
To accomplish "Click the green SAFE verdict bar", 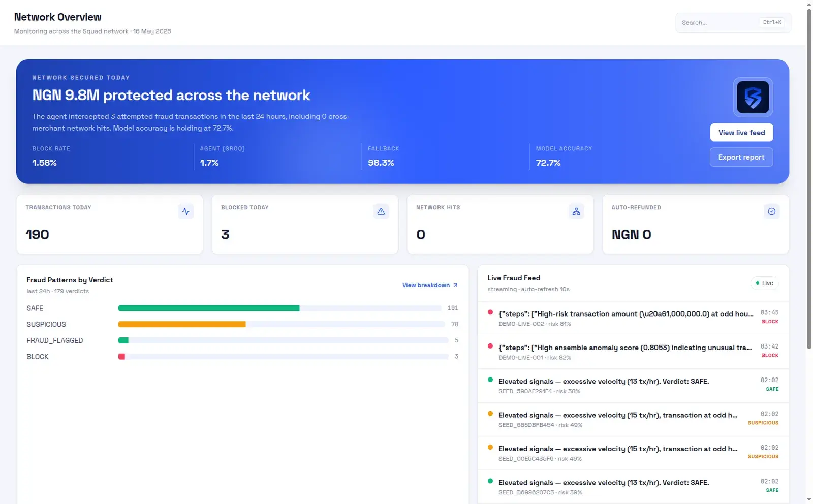I will point(209,308).
